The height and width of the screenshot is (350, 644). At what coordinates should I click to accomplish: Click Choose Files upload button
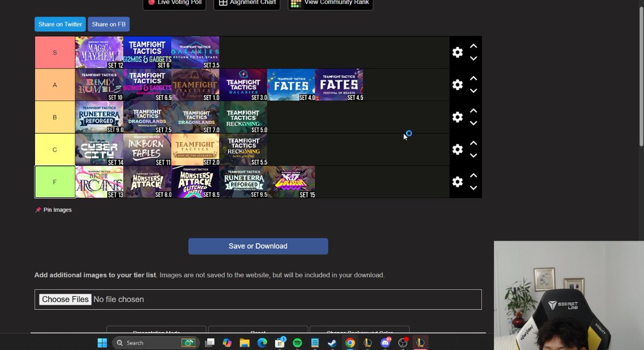(65, 299)
